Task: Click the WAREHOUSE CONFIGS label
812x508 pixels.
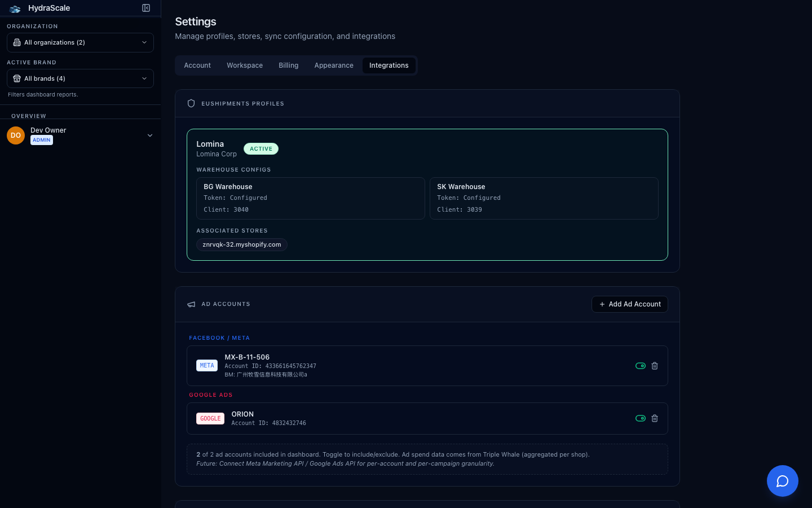Action: coord(233,170)
